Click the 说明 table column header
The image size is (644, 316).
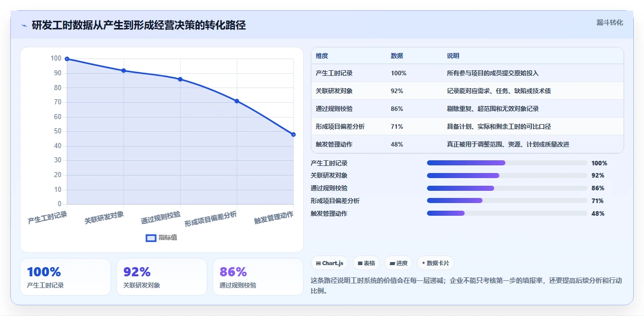tap(453, 55)
